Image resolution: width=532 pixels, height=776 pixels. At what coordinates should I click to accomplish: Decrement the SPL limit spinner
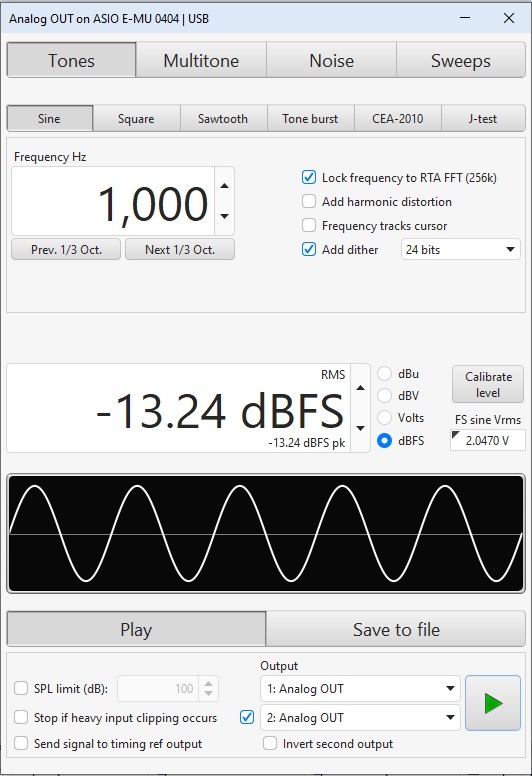tap(208, 693)
